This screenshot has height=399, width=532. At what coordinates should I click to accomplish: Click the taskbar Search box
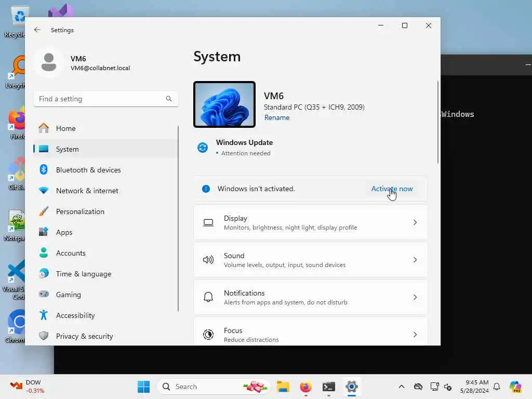click(214, 387)
